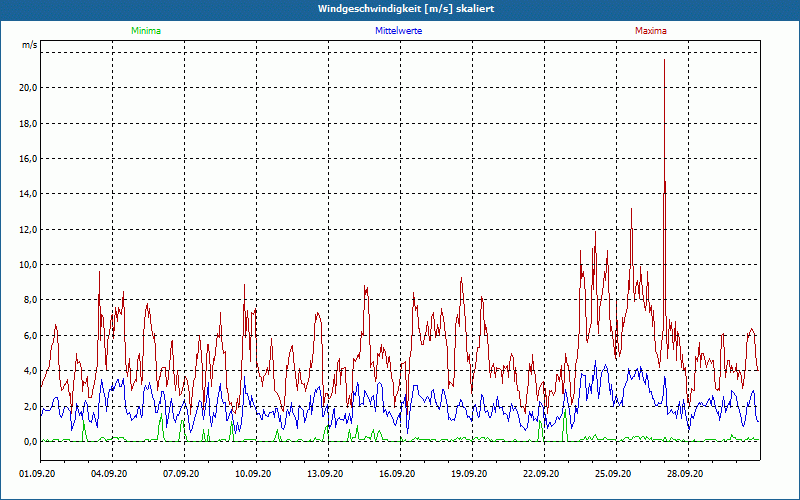Image resolution: width=800 pixels, height=500 pixels.
Task: Click the tallest red Maxima spike peak
Action: 664,60
